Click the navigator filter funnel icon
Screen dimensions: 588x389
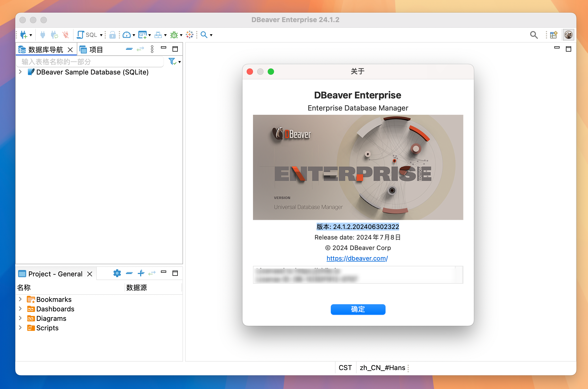pos(172,62)
